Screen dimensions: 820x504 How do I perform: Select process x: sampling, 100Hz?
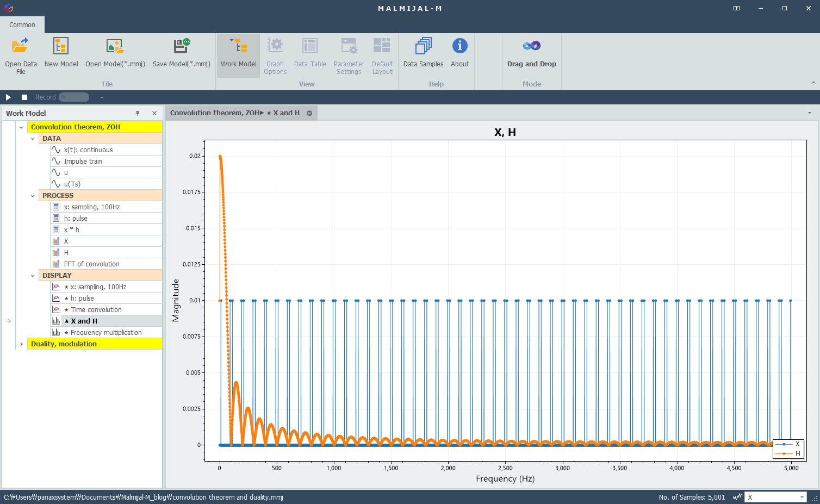pos(106,207)
